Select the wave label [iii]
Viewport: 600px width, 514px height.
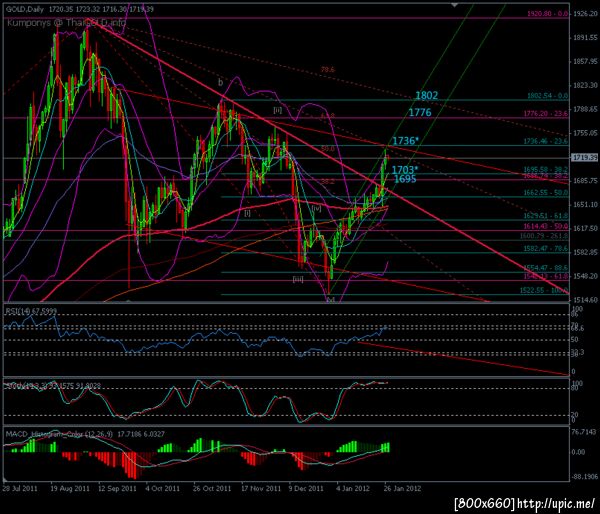298,279
